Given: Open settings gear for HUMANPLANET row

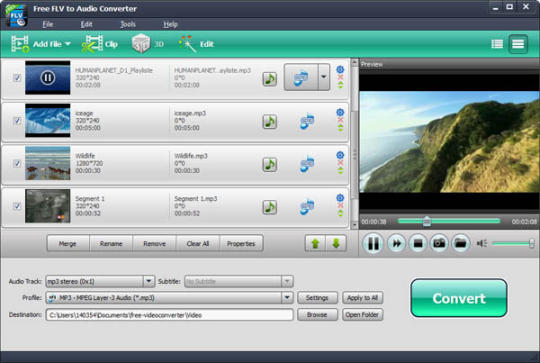Looking at the screenshot, I should tap(340, 70).
